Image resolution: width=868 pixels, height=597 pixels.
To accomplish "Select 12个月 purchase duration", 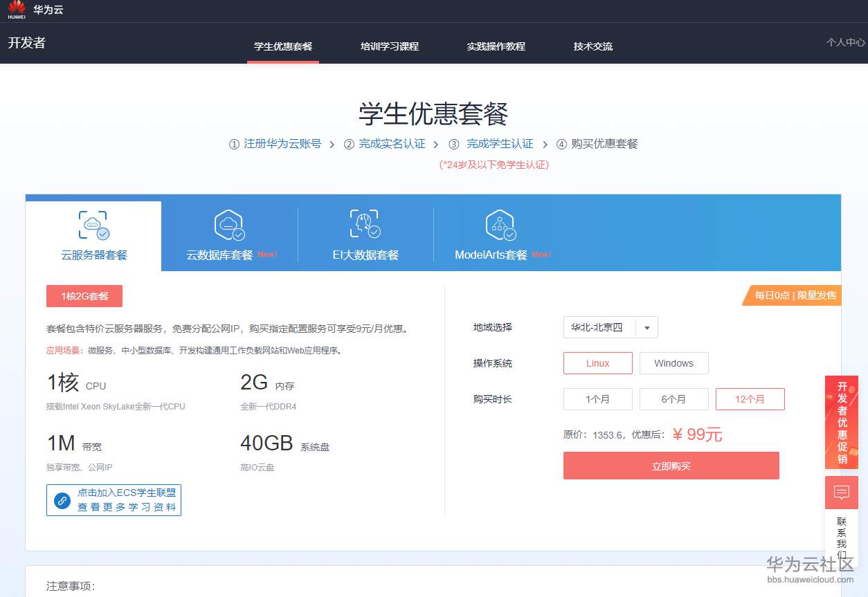I will point(750,399).
